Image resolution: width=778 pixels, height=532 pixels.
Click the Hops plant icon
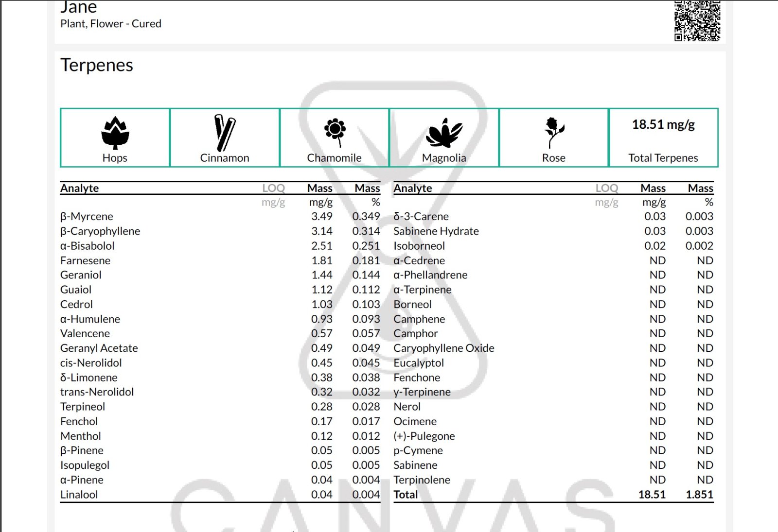pyautogui.click(x=115, y=132)
